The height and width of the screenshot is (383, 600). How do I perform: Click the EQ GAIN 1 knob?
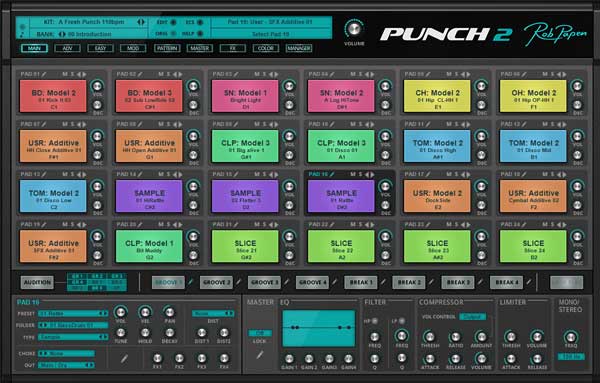289,359
